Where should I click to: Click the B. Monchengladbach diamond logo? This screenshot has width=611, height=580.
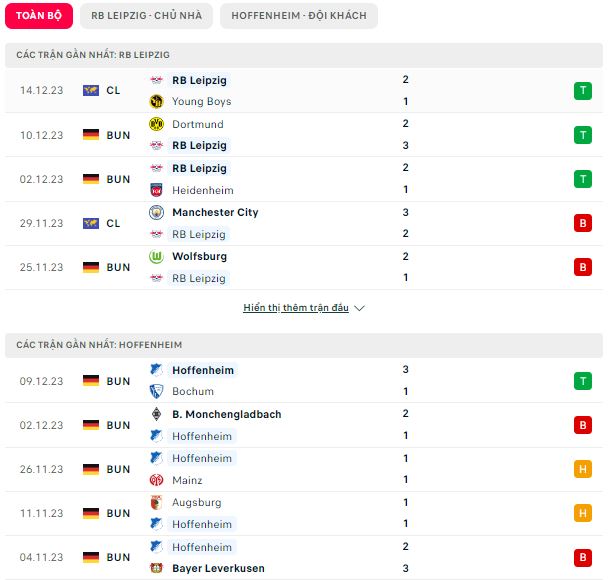(156, 414)
